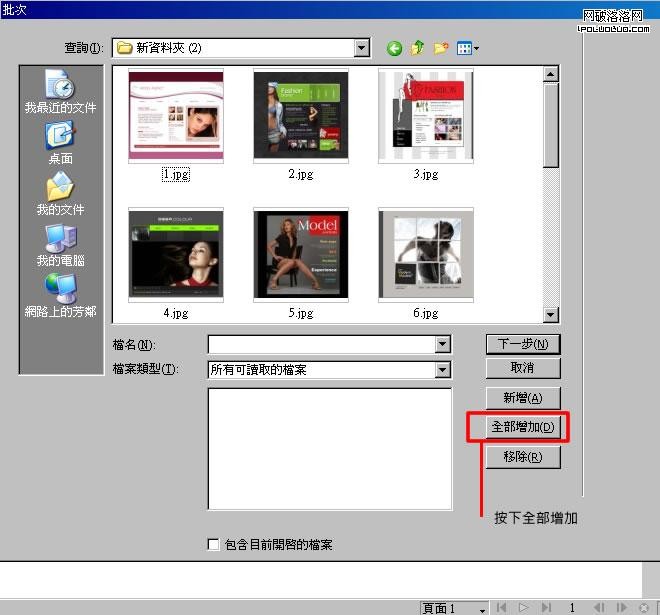The width and height of the screenshot is (660, 615).
Task: Click the 下一步 button
Action: click(523, 344)
